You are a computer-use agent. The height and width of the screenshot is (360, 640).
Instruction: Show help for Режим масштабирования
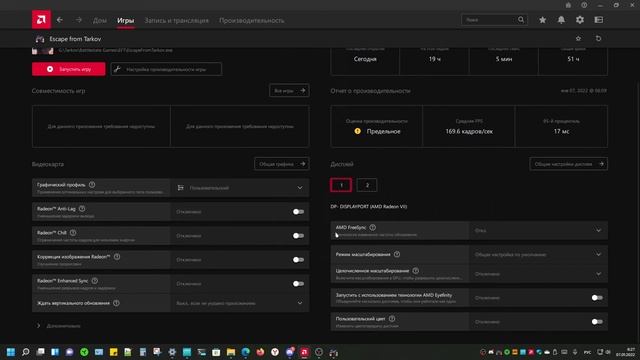pyautogui.click(x=397, y=254)
